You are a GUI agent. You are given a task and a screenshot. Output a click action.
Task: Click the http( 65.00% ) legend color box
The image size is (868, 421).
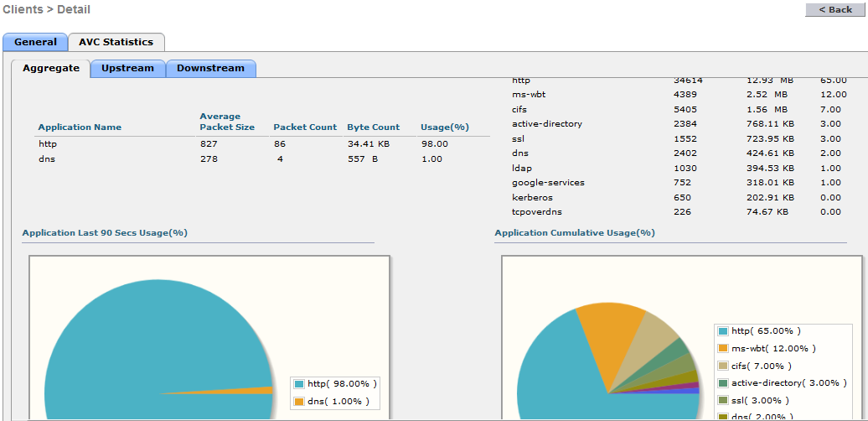click(723, 331)
